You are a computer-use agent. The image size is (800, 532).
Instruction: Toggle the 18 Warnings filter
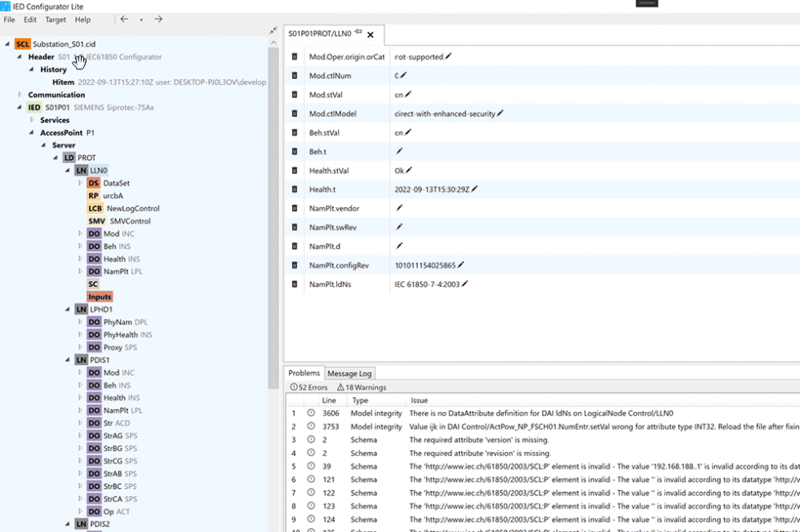[x=361, y=388]
